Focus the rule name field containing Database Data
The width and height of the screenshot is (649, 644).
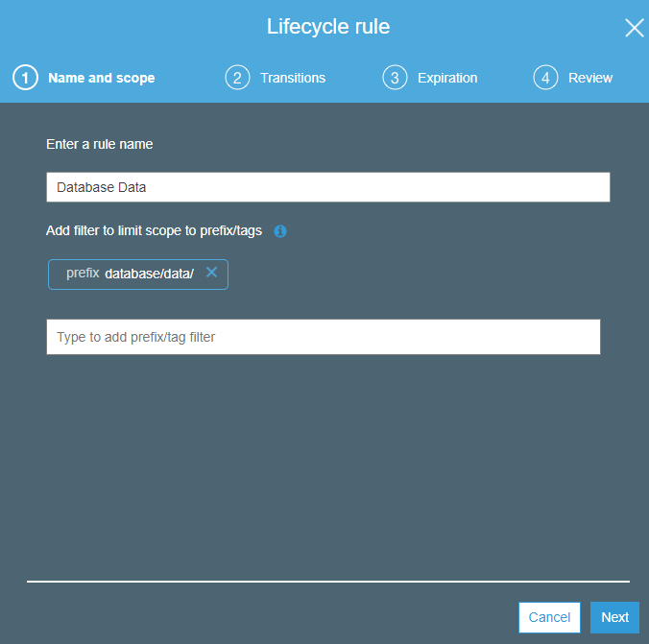(327, 187)
